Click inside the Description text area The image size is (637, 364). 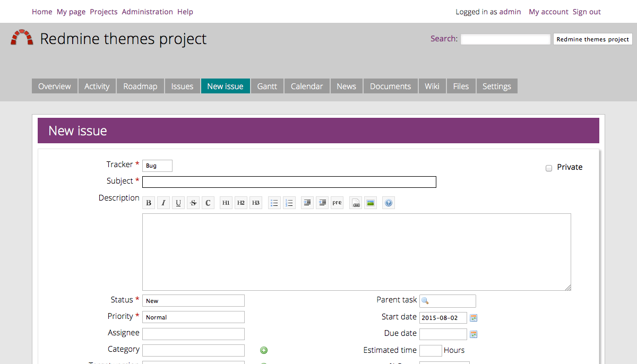point(357,252)
